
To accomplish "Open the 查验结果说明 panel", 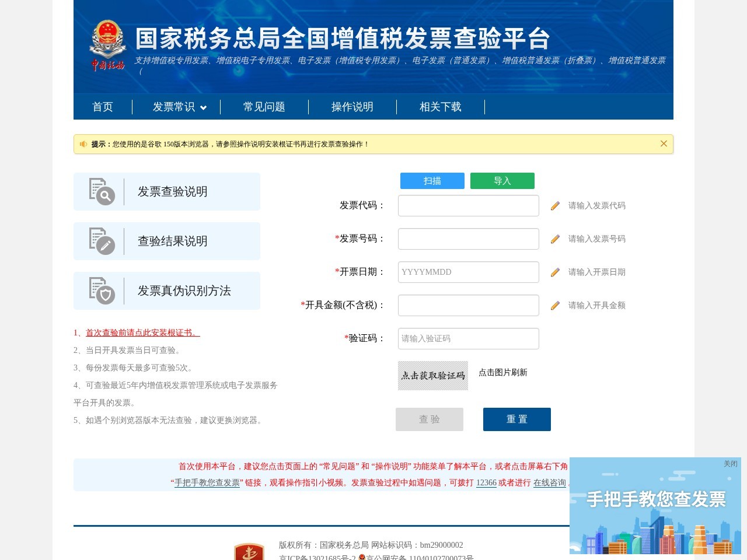I will (x=167, y=241).
